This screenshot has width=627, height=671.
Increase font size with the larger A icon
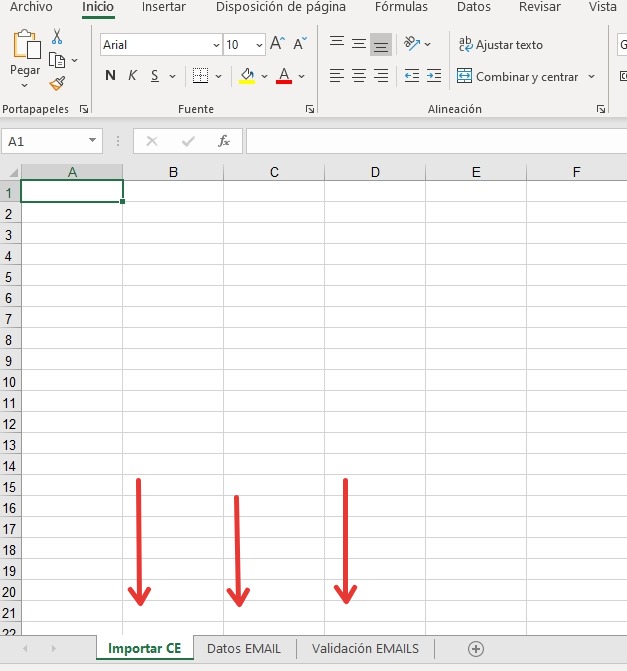pyautogui.click(x=278, y=44)
